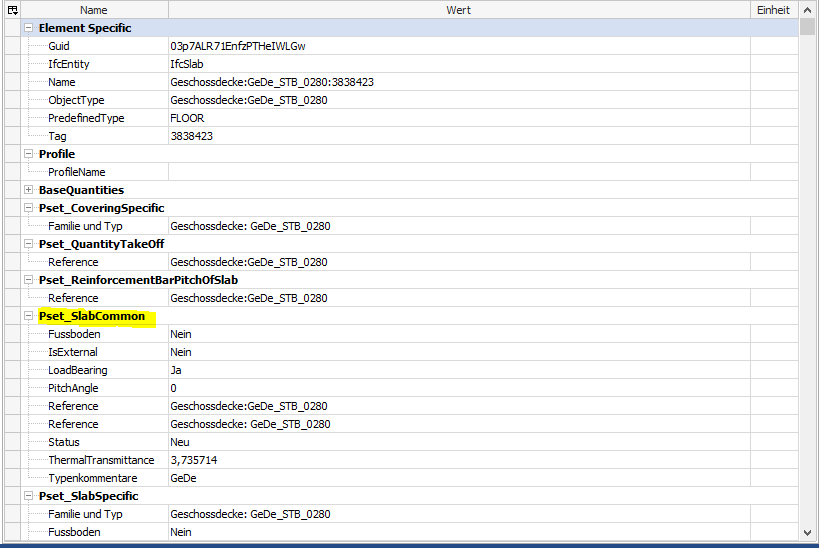819x548 pixels.
Task: Click the empty ProfileName value cell
Action: coord(460,172)
